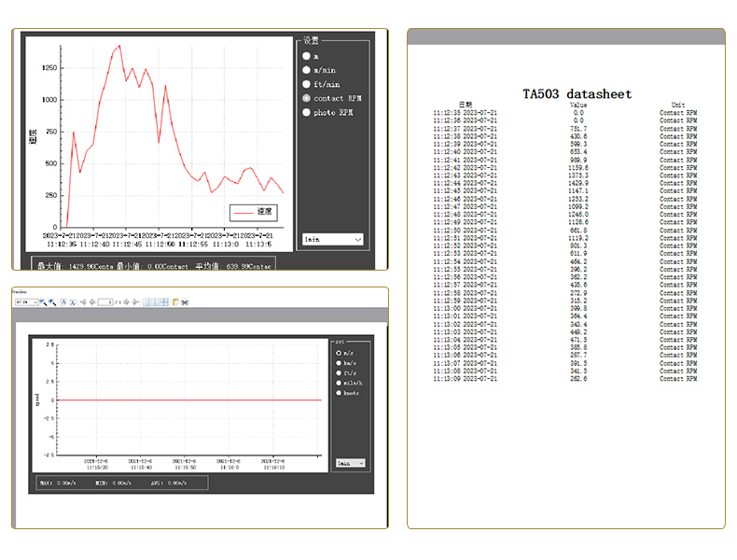
Task: Open the 1min dropdown in upper chart
Action: pyautogui.click(x=333, y=239)
